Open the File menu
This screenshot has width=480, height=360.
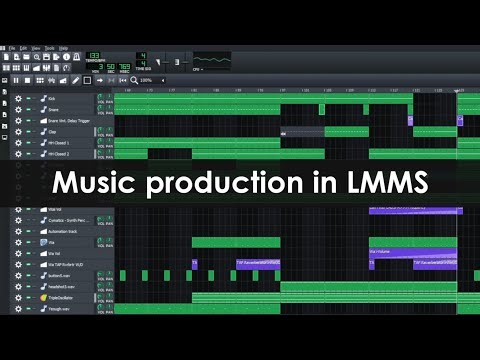(12, 48)
